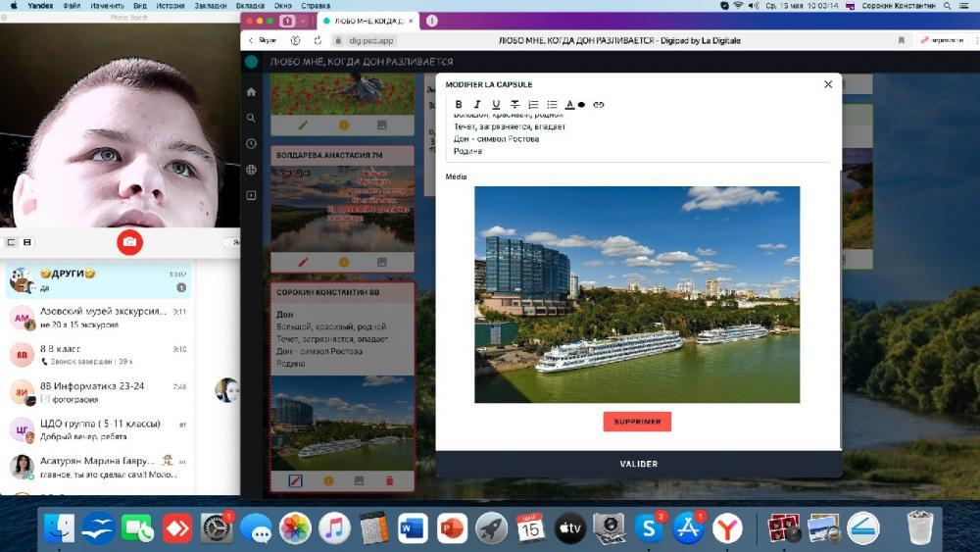This screenshot has height=552, width=980.
Task: Open the image icon on Сорокин Константин capsule
Action: click(x=359, y=480)
